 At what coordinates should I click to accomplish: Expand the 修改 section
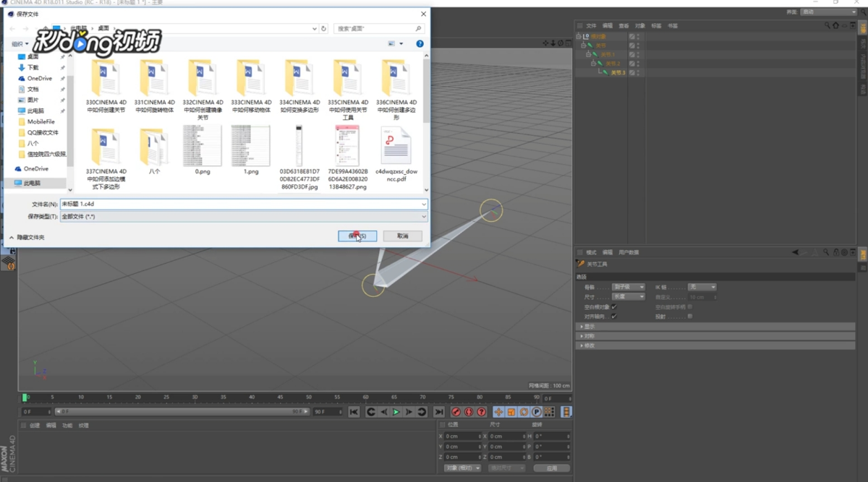point(715,345)
